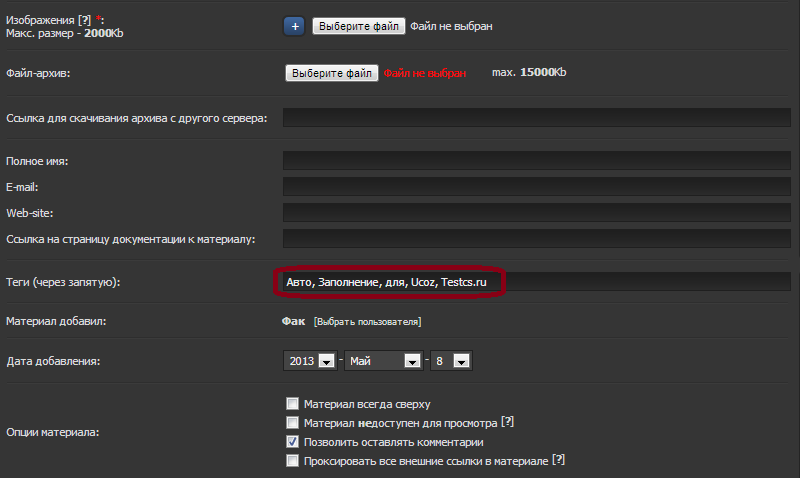This screenshot has width=800, height=478.
Task: Uncheck Позволить оставлять комментарии checkbox
Action: click(292, 441)
